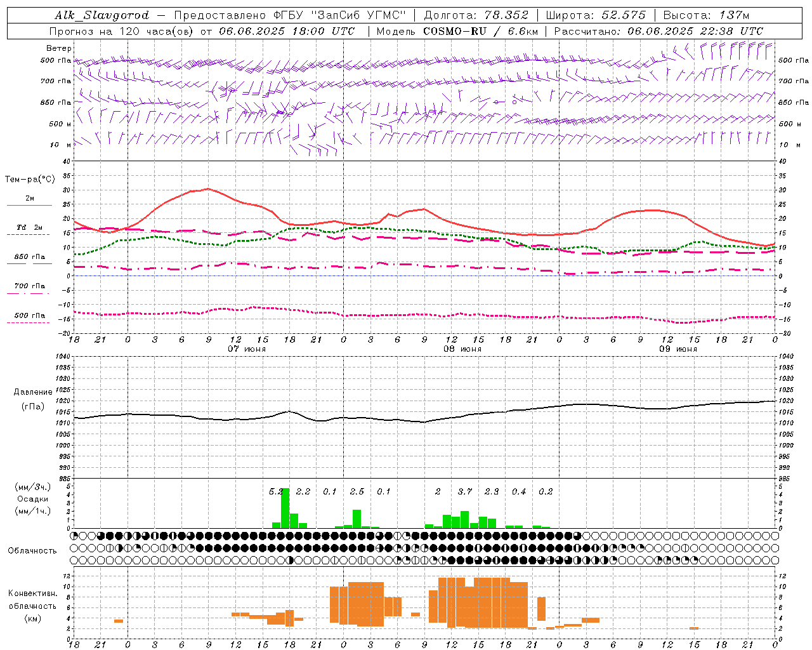Screen dimensions: 812x650
Task: Click the 09 июня date label
Action: pyautogui.click(x=678, y=349)
